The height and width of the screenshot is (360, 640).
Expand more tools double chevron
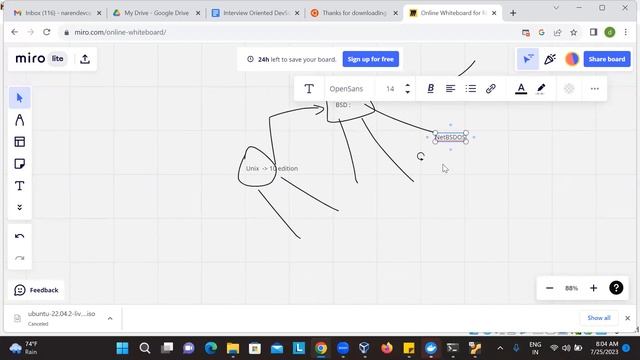tap(20, 207)
